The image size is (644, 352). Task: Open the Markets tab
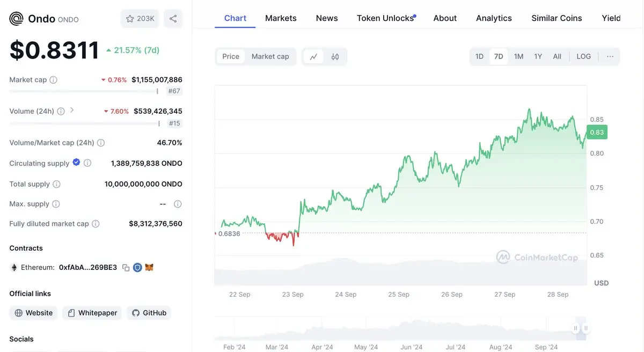click(281, 18)
